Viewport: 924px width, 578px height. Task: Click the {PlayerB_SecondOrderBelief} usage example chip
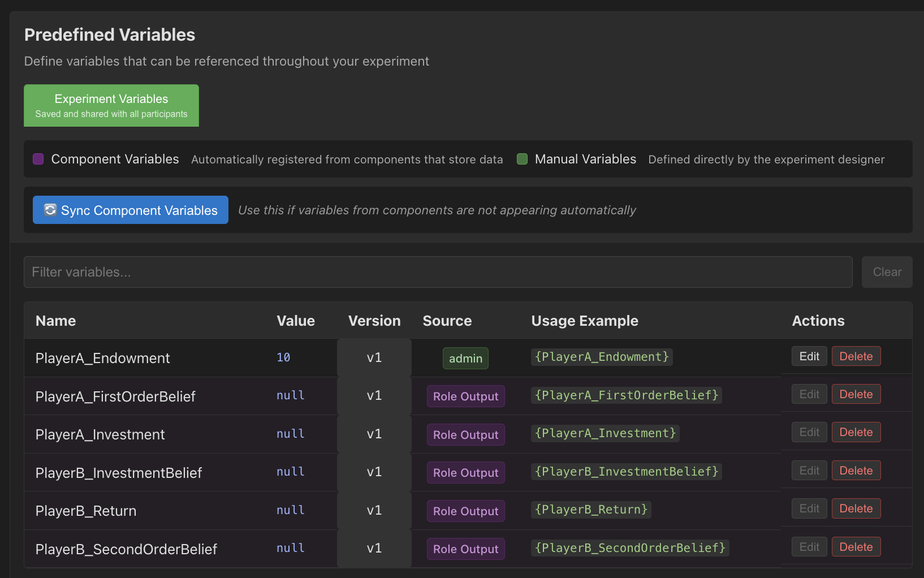629,547
